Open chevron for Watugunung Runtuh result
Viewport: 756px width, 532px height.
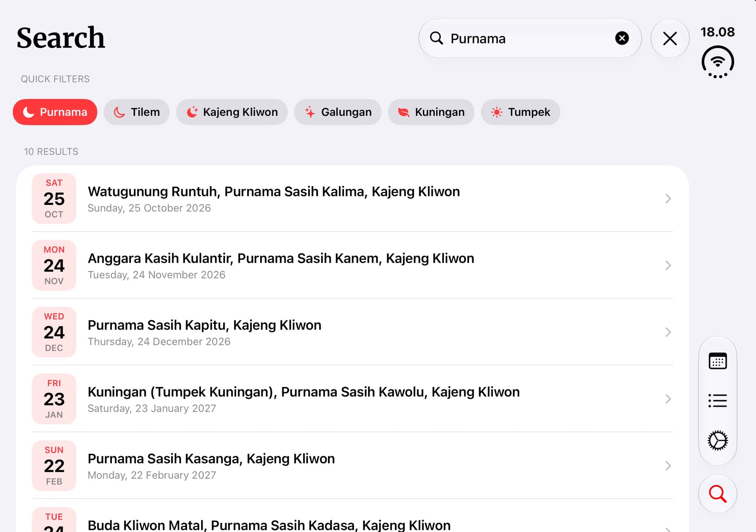(x=668, y=199)
